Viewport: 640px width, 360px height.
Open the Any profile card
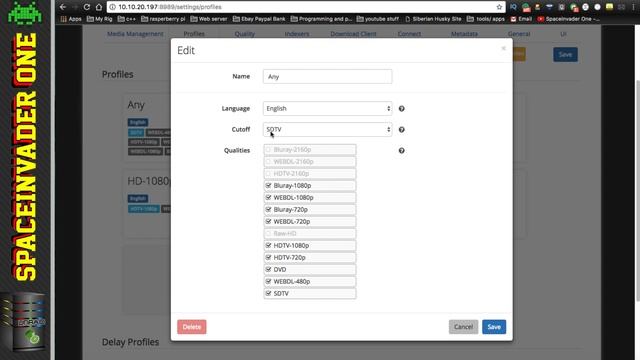[148, 127]
